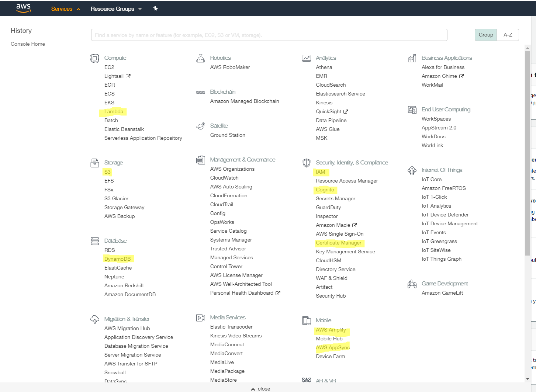
Task: Click external link icon beside Amazon Chime
Action: click(461, 76)
